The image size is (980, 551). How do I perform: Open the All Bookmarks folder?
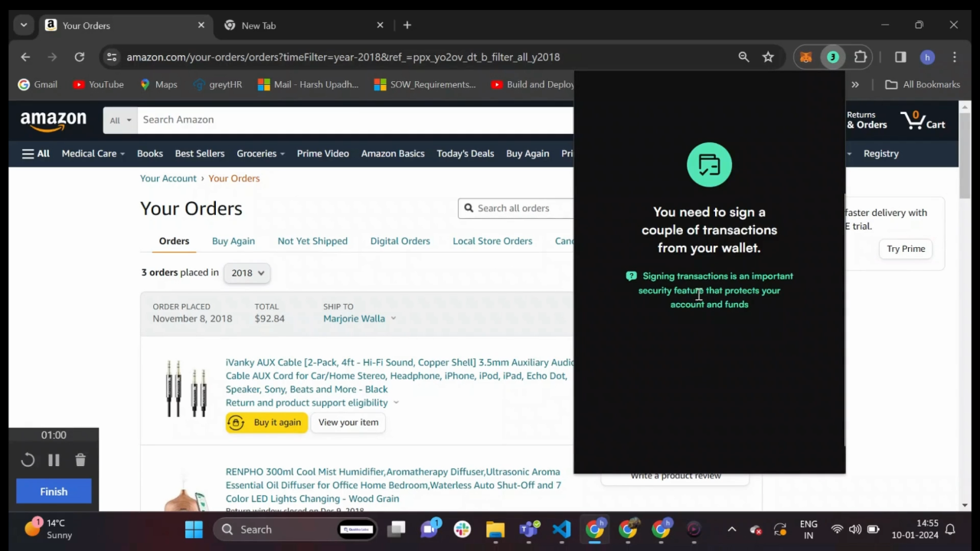pyautogui.click(x=923, y=85)
